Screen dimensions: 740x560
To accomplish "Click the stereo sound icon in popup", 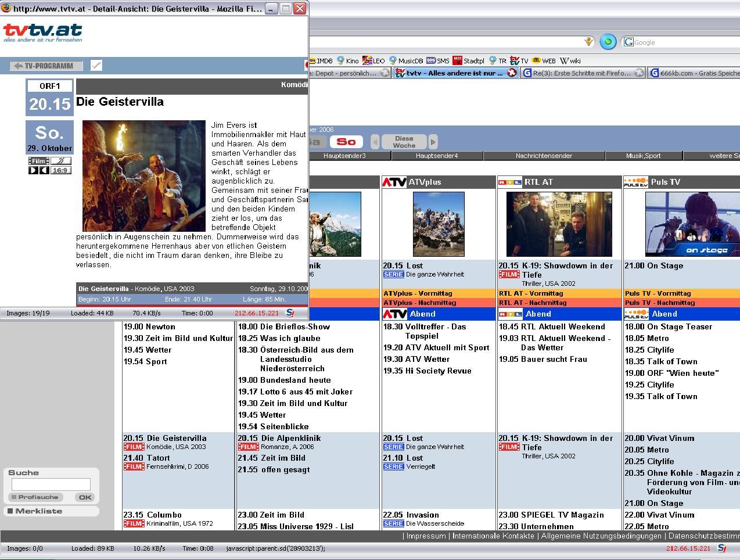I will 38,170.
